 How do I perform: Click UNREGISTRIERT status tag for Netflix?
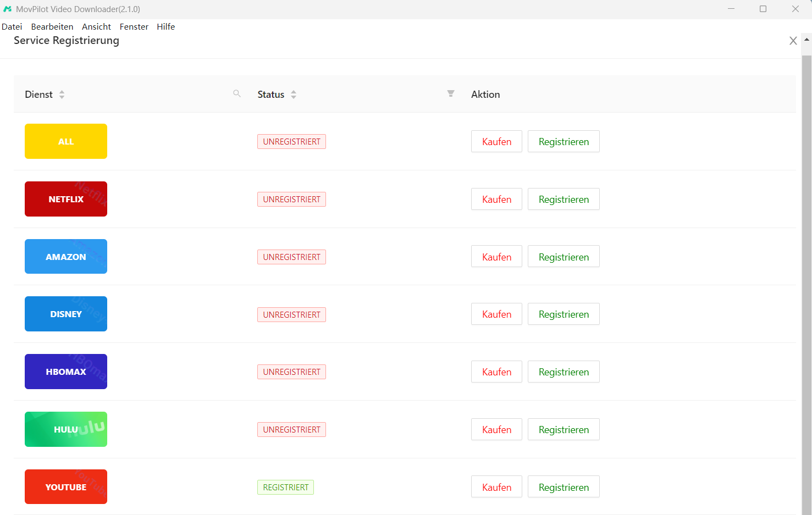pyautogui.click(x=291, y=199)
